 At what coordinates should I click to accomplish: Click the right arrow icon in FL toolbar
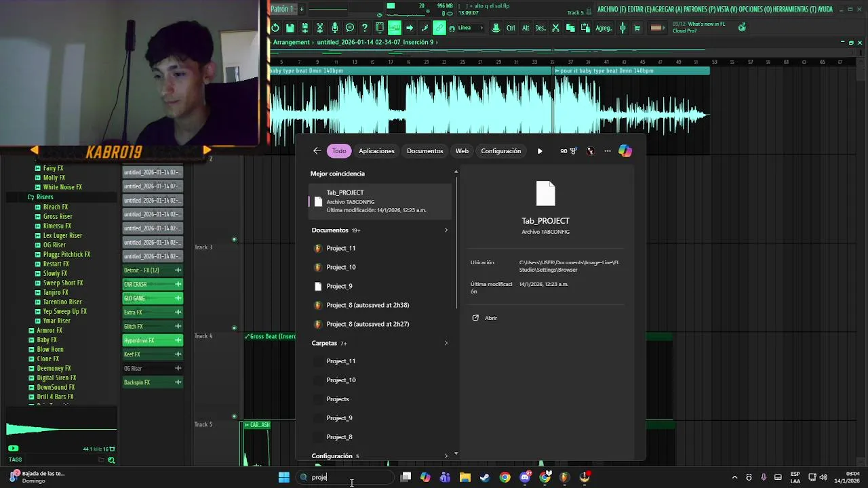[410, 28]
